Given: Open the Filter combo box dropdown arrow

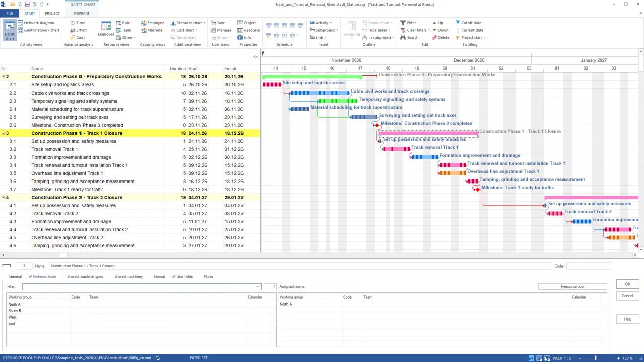Looking at the screenshot, I should 258,287.
